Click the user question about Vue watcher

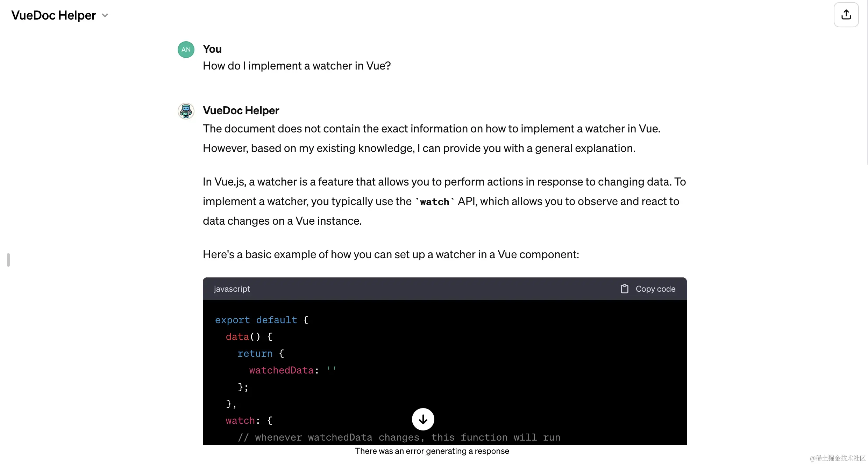297,66
